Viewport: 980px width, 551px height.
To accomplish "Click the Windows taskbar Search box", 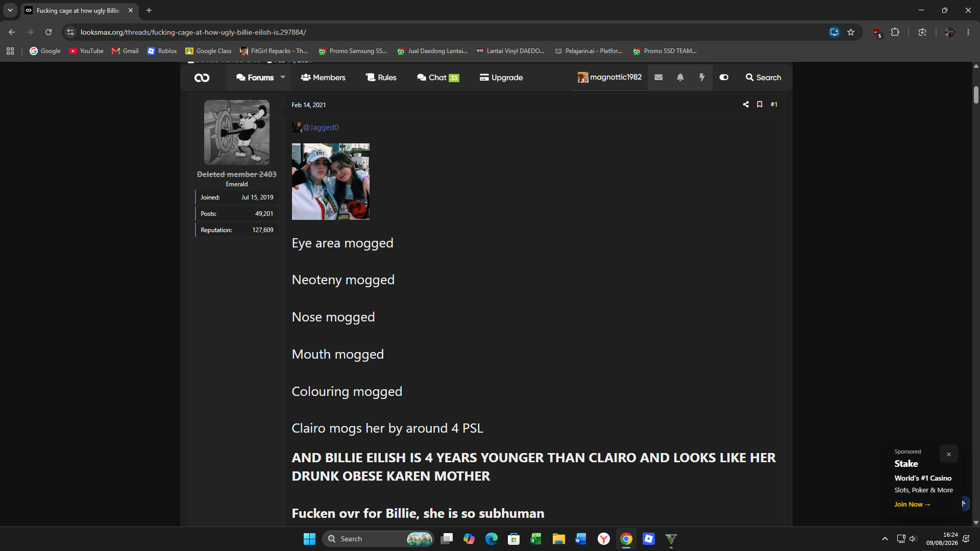I will tap(378, 539).
